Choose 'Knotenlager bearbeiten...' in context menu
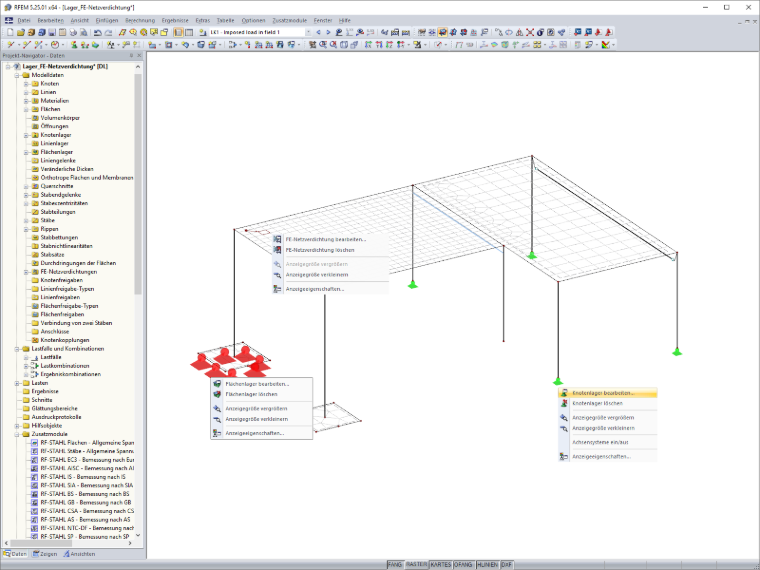This screenshot has width=760, height=570. click(x=608, y=393)
